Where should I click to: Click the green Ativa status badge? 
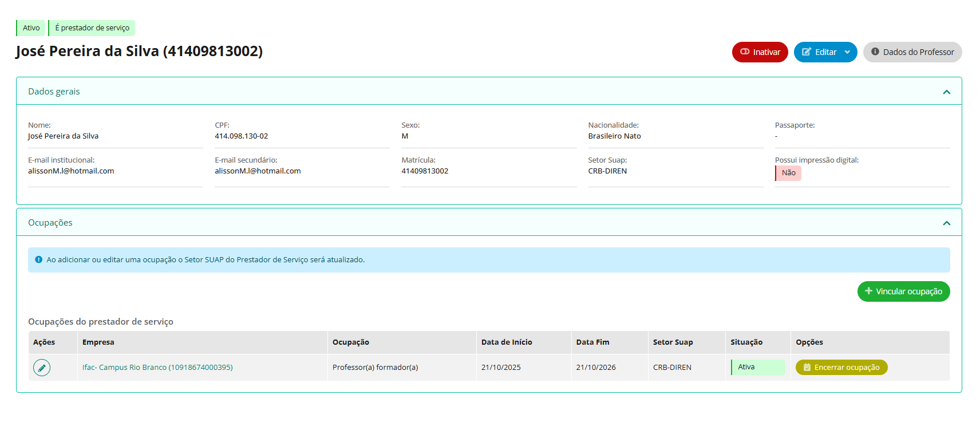[x=757, y=367]
